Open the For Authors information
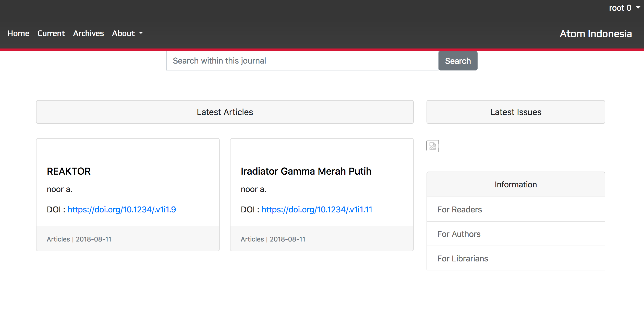 pos(459,234)
